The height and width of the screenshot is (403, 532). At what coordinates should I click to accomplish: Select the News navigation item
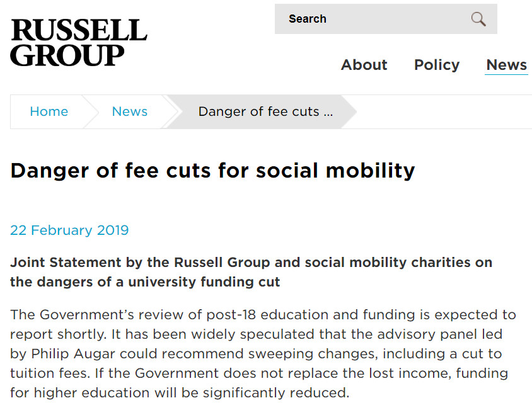pos(506,65)
